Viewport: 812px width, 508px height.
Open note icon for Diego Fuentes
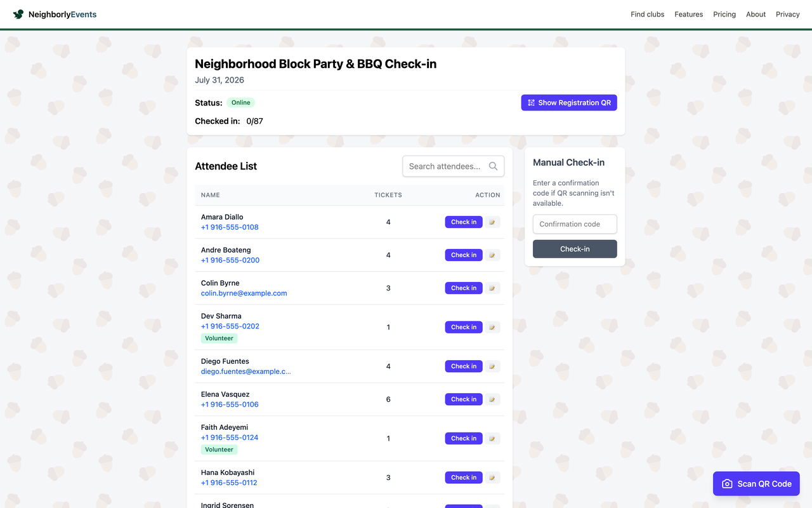[x=492, y=366]
